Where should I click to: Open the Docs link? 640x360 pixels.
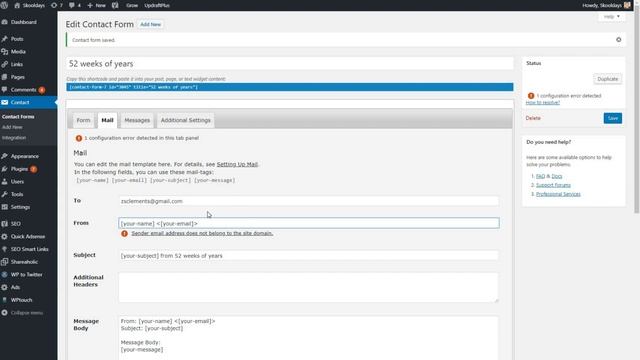(x=557, y=176)
